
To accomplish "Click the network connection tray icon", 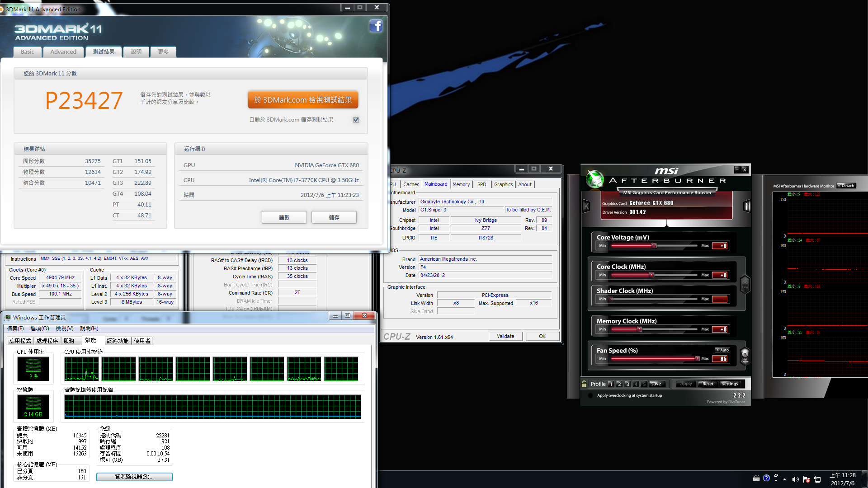I will point(817,479).
